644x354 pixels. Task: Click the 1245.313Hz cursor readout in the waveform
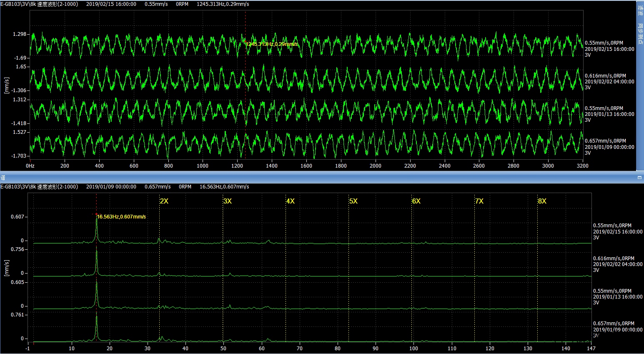point(271,44)
